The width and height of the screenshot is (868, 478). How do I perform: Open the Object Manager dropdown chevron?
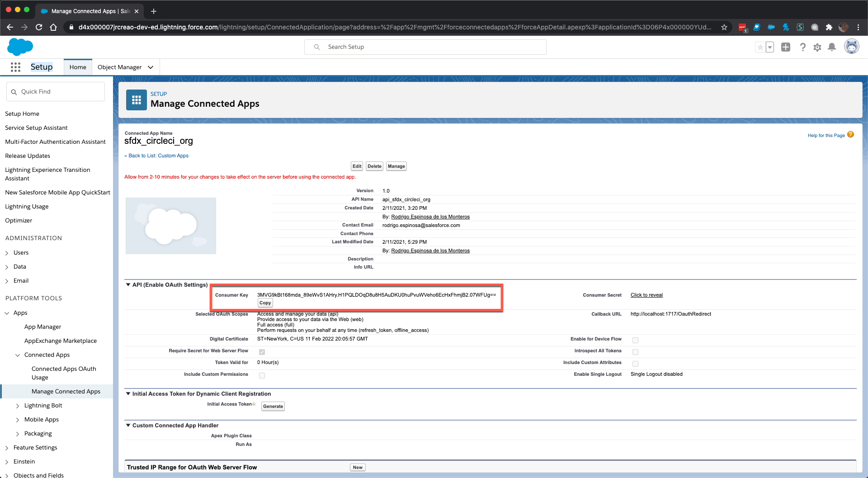151,67
